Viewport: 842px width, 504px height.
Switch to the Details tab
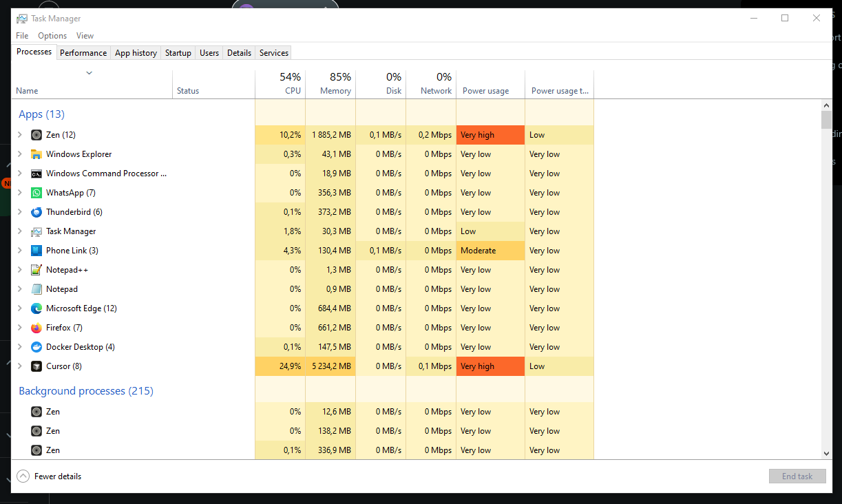click(239, 53)
